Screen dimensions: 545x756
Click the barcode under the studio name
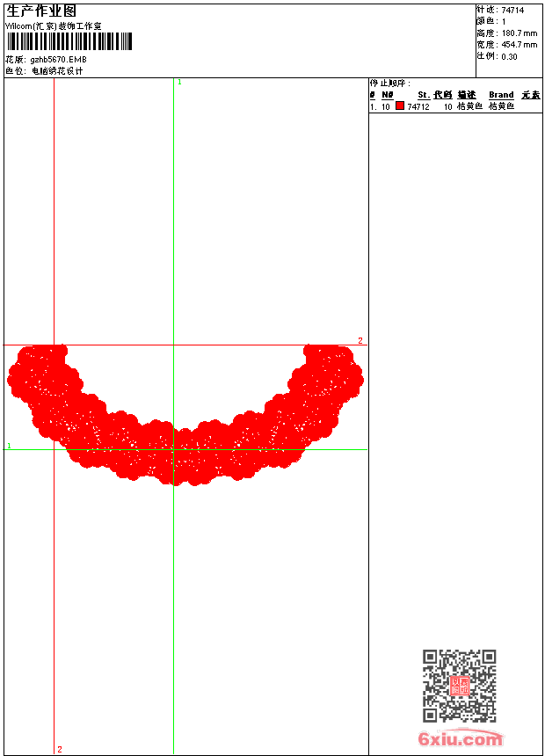coord(69,41)
